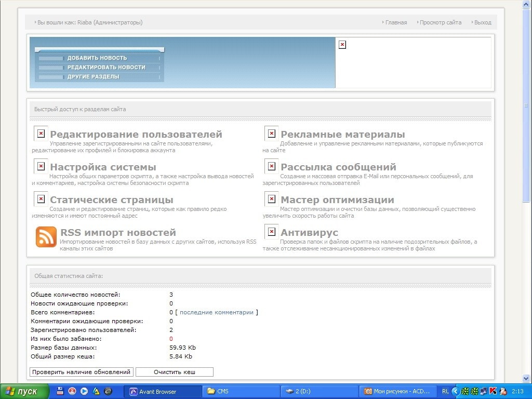Select ДОБАВИТЬ НОВОСТЬ menu item
This screenshot has width=532, height=399.
click(x=97, y=58)
